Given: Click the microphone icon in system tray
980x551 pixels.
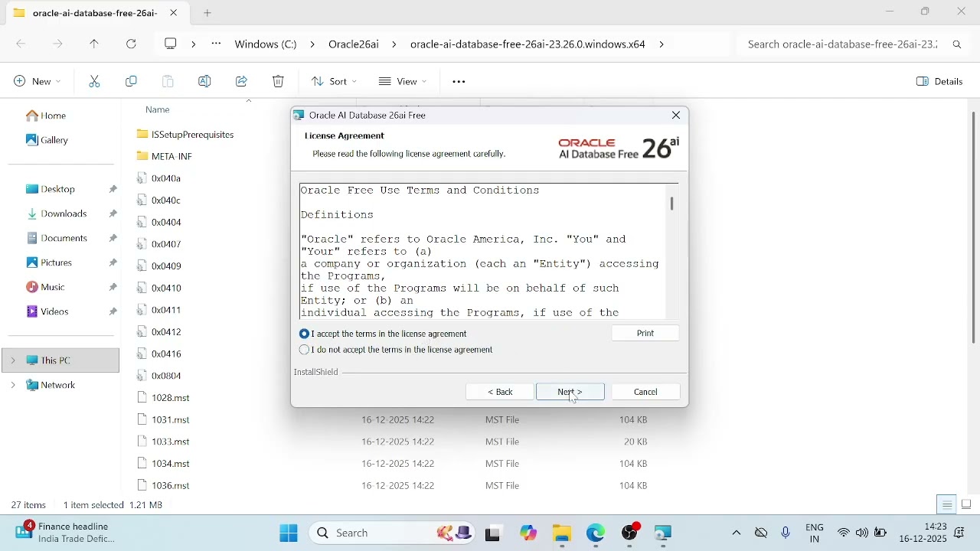Looking at the screenshot, I should pyautogui.click(x=786, y=533).
